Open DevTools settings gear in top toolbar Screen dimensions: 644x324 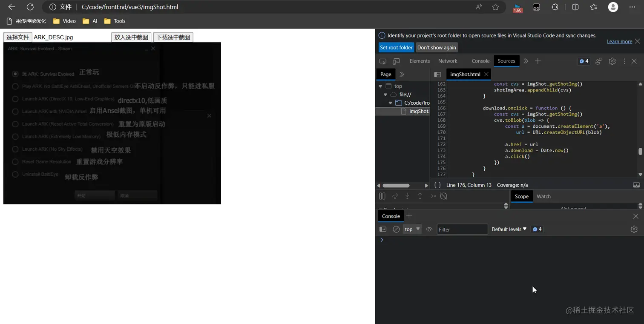tap(612, 61)
